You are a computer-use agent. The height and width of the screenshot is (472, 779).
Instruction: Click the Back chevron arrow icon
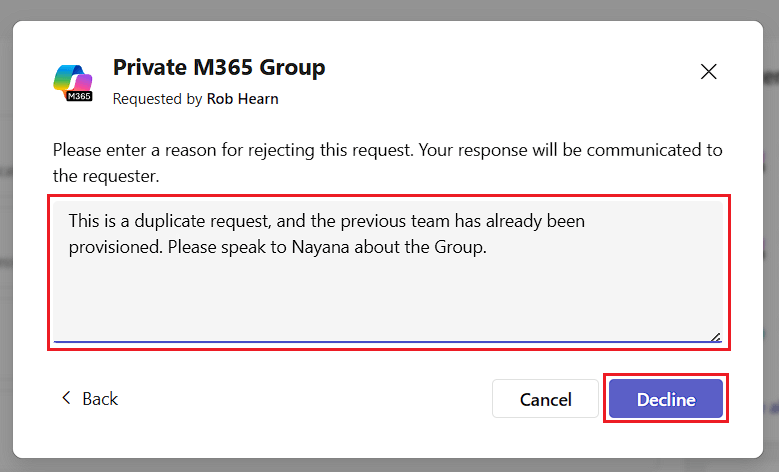pos(66,397)
